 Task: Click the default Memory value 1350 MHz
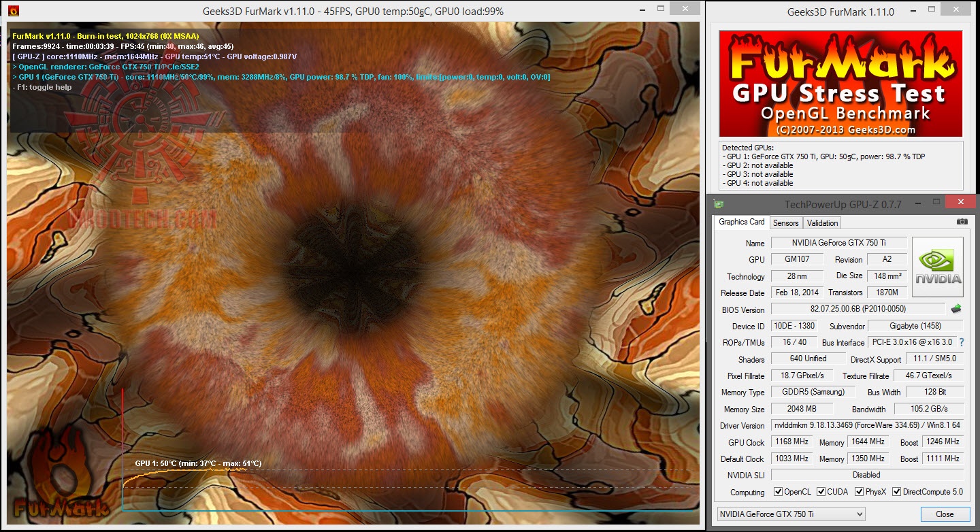[x=868, y=459]
